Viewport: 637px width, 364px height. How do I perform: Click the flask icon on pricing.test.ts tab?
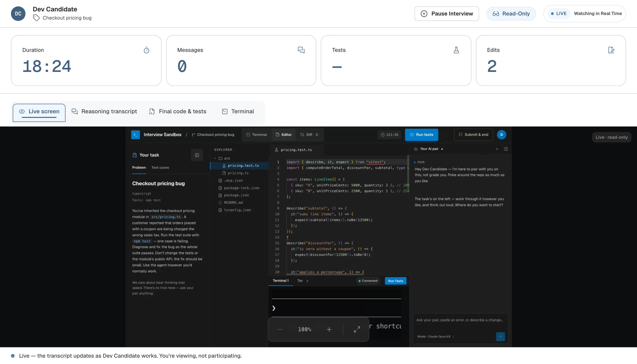tap(276, 150)
